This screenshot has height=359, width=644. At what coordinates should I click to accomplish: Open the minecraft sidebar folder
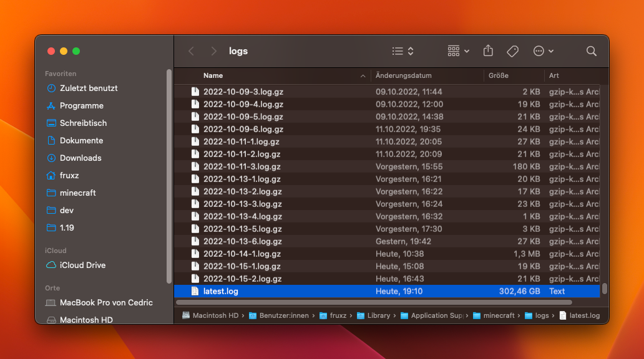[77, 193]
